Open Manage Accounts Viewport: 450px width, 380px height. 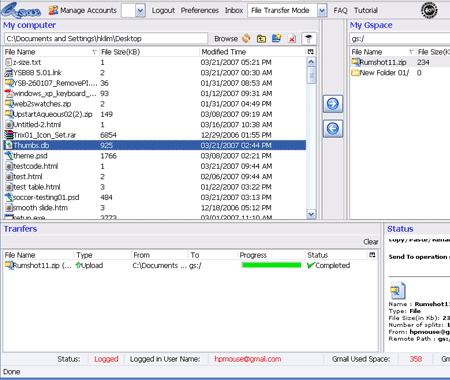click(x=83, y=10)
